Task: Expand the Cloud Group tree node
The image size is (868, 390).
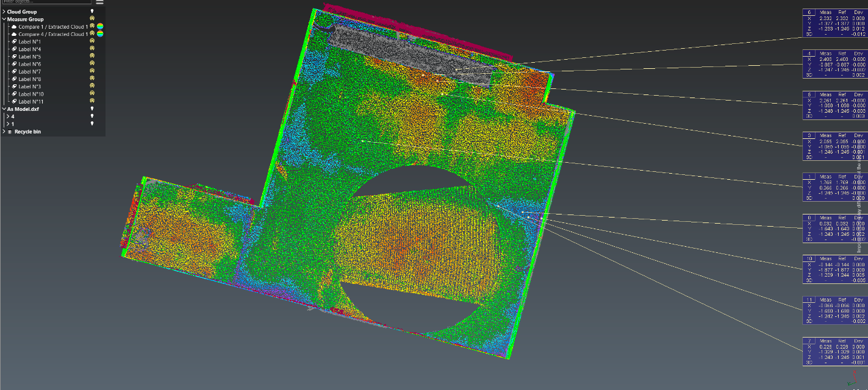Action: (4, 12)
